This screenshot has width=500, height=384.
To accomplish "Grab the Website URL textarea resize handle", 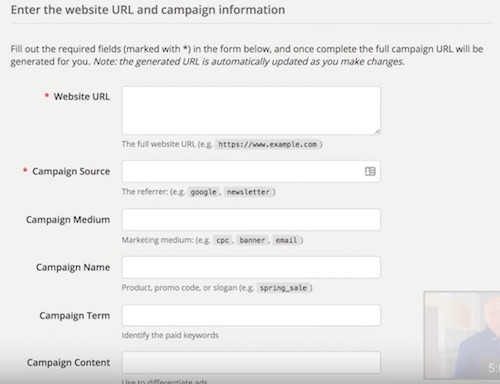I will point(377,131).
